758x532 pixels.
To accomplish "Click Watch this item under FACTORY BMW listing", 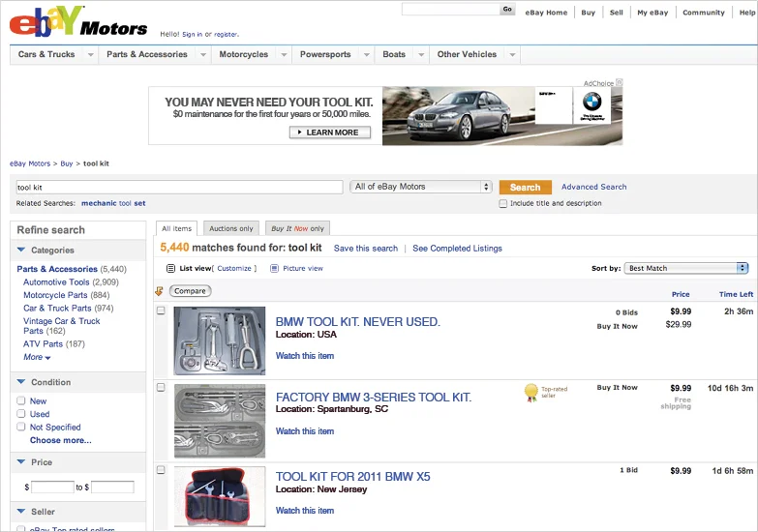I will (305, 431).
